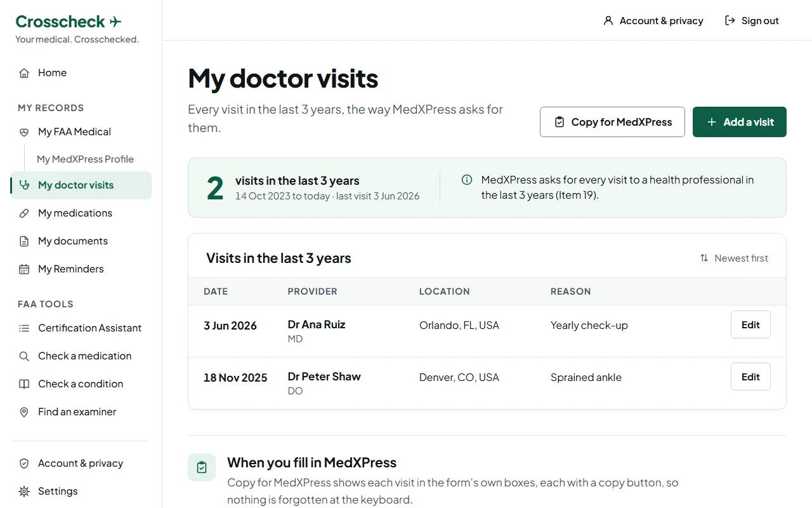This screenshot has width=812, height=508.
Task: Click the info icon in the MedXPress notice
Action: coord(467,180)
